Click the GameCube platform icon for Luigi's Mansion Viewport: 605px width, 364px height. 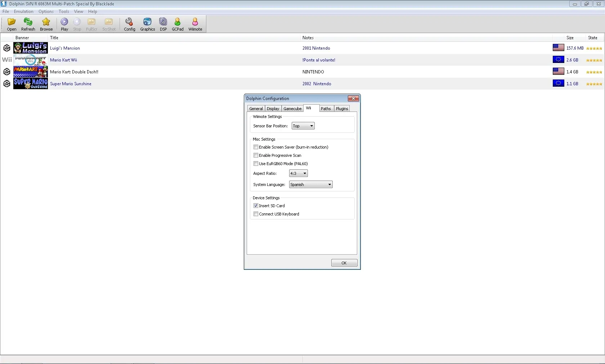6,48
